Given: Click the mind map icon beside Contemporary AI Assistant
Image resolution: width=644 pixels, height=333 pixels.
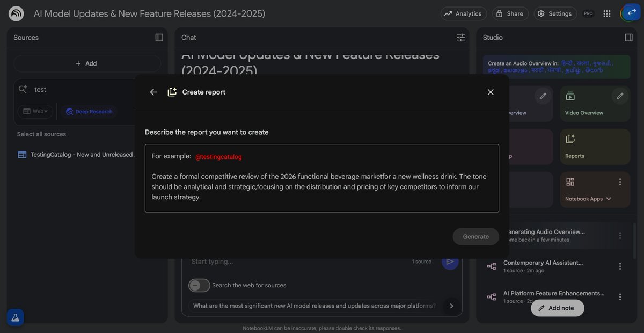Looking at the screenshot, I should coord(491,266).
